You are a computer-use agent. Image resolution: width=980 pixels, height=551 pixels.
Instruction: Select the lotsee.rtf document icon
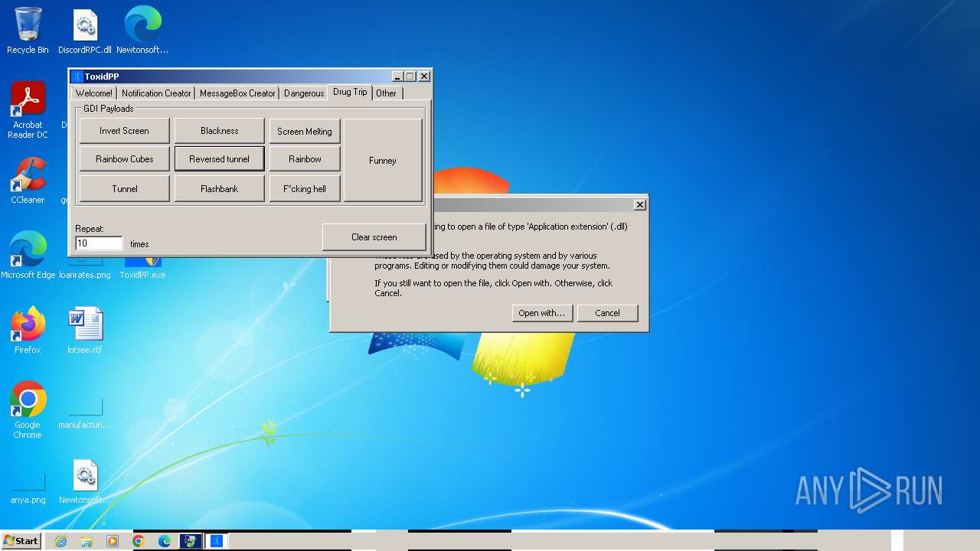coord(85,330)
